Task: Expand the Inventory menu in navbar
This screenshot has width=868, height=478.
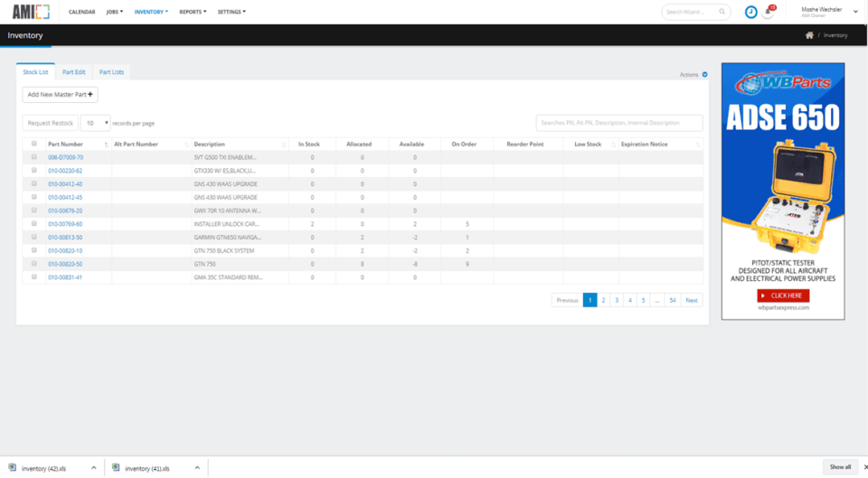Action: [151, 12]
